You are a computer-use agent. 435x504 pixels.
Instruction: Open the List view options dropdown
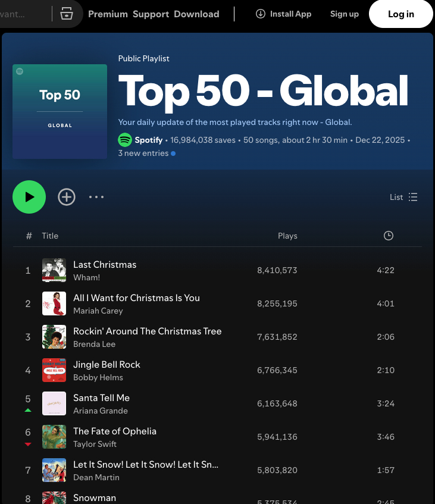click(404, 197)
